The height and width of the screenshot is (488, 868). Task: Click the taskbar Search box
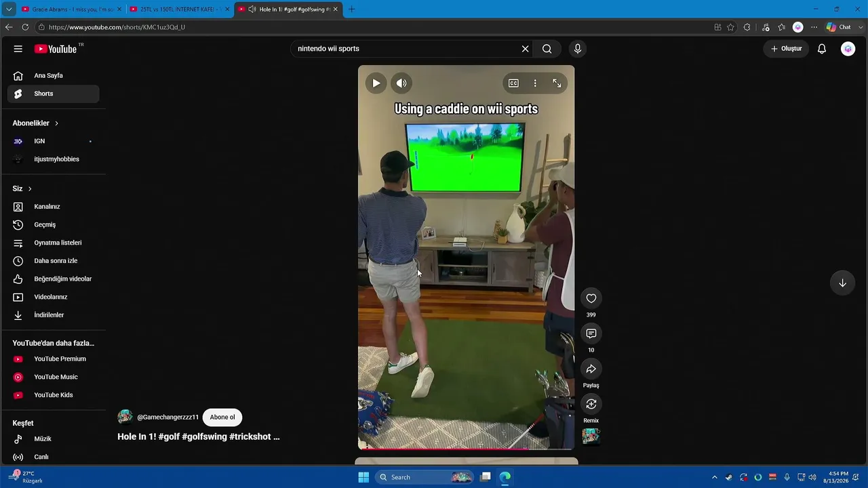[x=425, y=477]
